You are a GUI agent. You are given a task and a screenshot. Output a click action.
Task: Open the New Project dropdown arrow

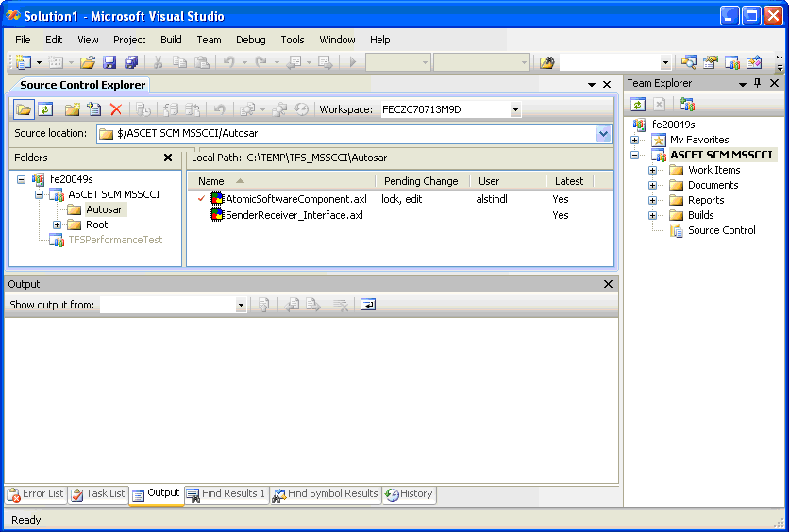(x=39, y=63)
